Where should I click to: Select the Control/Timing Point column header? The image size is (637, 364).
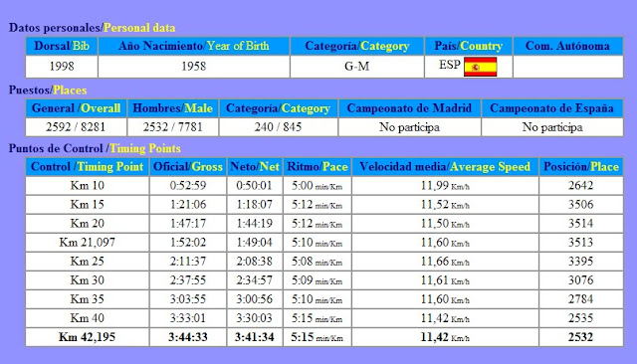88,167
